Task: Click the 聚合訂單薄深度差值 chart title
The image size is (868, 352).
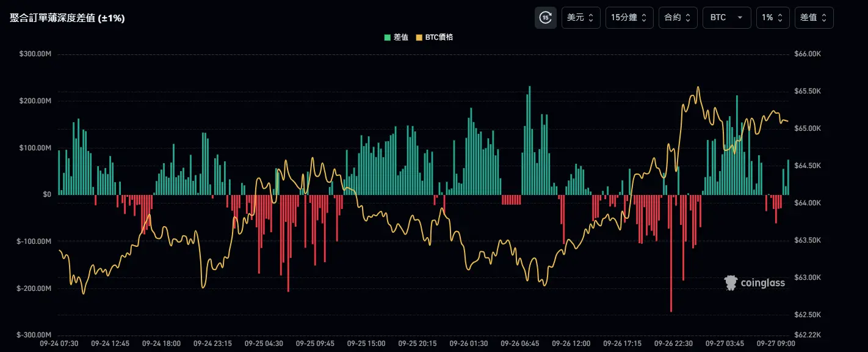Action: pyautogui.click(x=66, y=18)
